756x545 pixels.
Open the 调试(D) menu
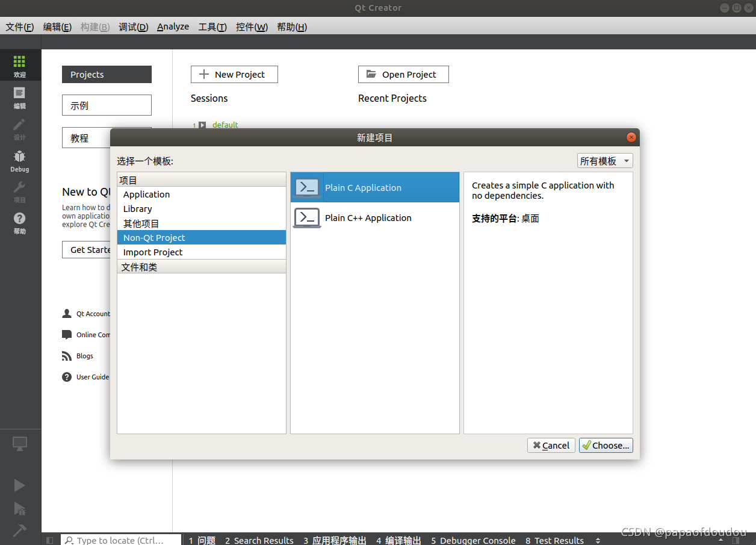click(133, 27)
